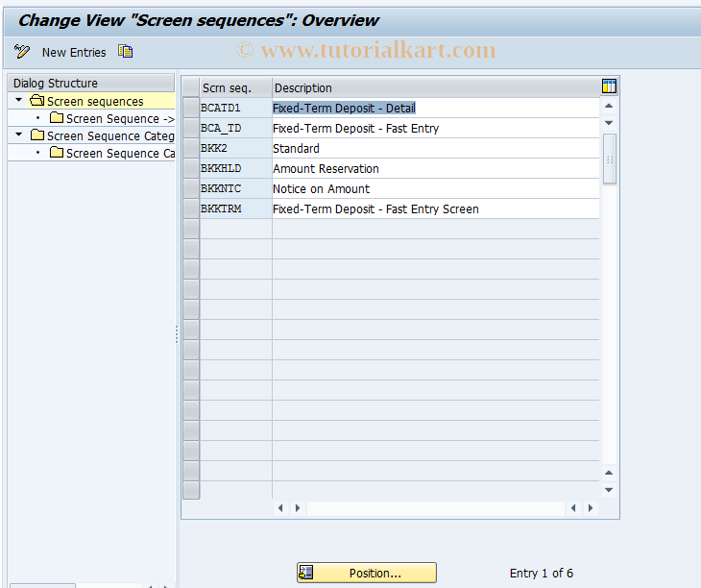The image size is (701, 588).
Task: Click the BKKNTC cell
Action: (x=235, y=188)
